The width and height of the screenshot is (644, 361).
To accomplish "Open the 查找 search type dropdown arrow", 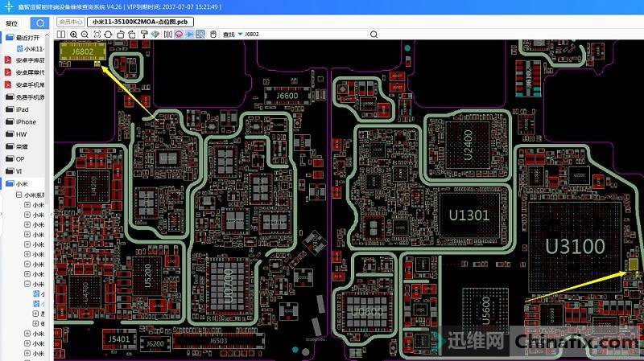I will click(x=240, y=35).
